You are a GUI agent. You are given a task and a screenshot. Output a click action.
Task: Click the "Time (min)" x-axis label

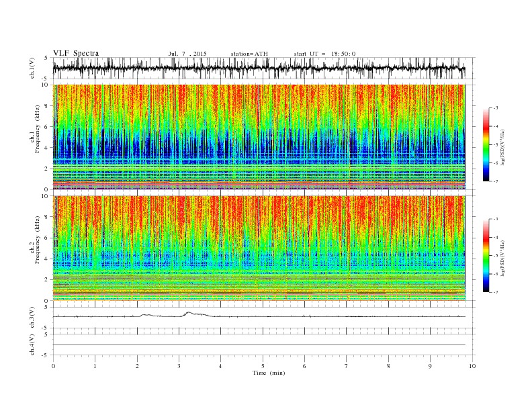tap(269, 373)
